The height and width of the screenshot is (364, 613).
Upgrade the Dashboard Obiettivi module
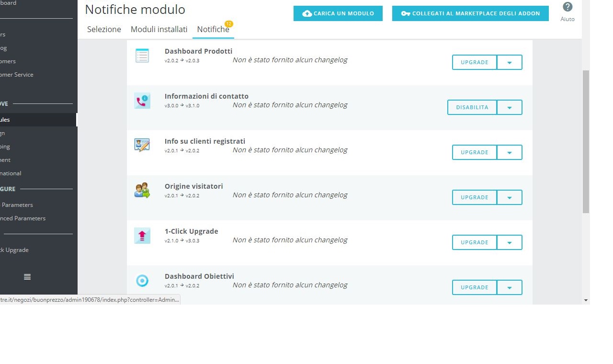tap(475, 287)
